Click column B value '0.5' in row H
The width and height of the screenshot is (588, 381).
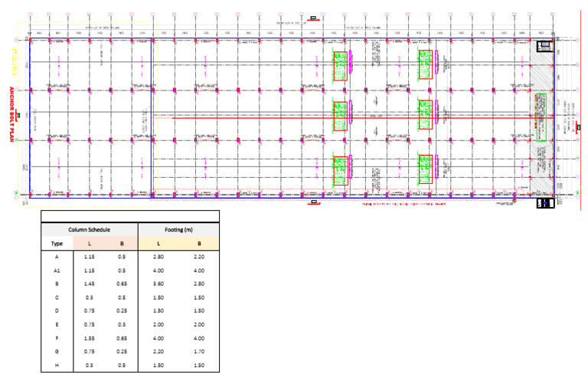click(122, 365)
